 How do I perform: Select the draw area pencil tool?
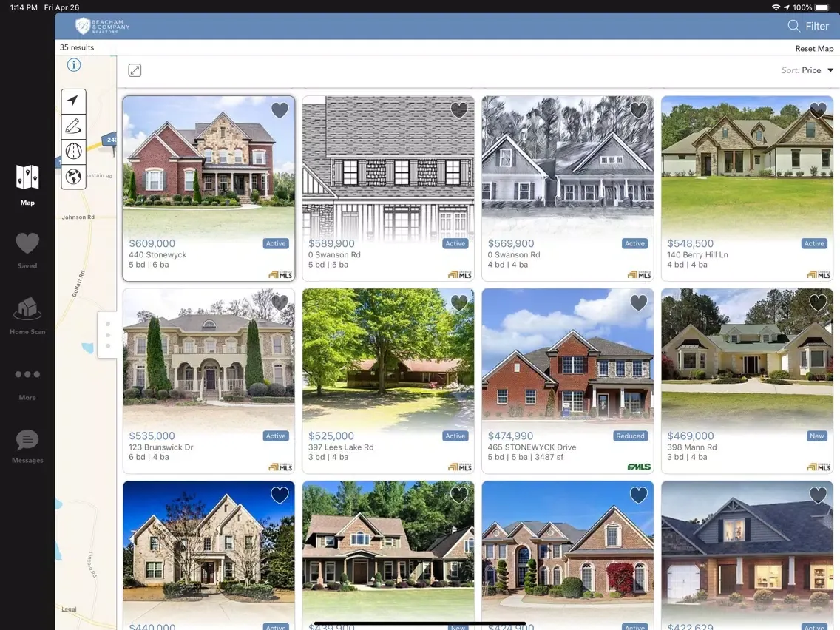pyautogui.click(x=73, y=126)
